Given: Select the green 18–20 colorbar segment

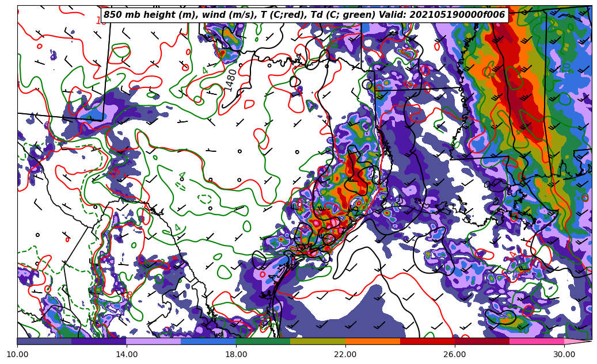Looking at the screenshot, I should coord(263,341).
